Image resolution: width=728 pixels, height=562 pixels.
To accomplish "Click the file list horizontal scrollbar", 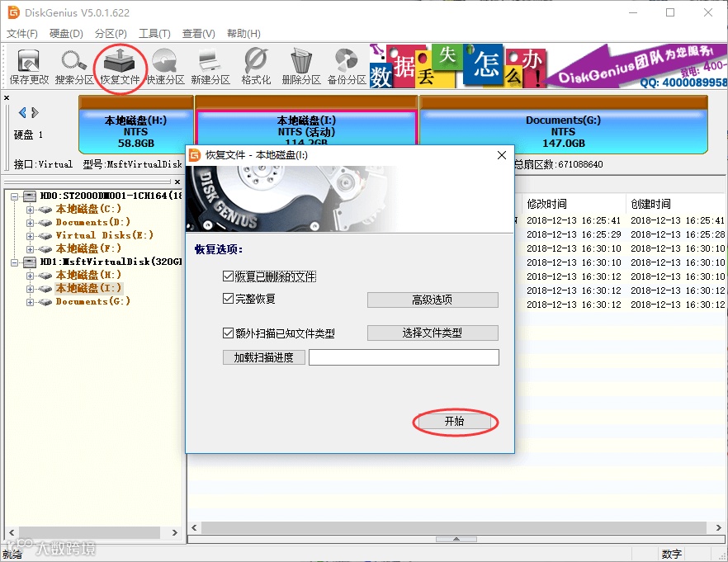I will [454, 527].
